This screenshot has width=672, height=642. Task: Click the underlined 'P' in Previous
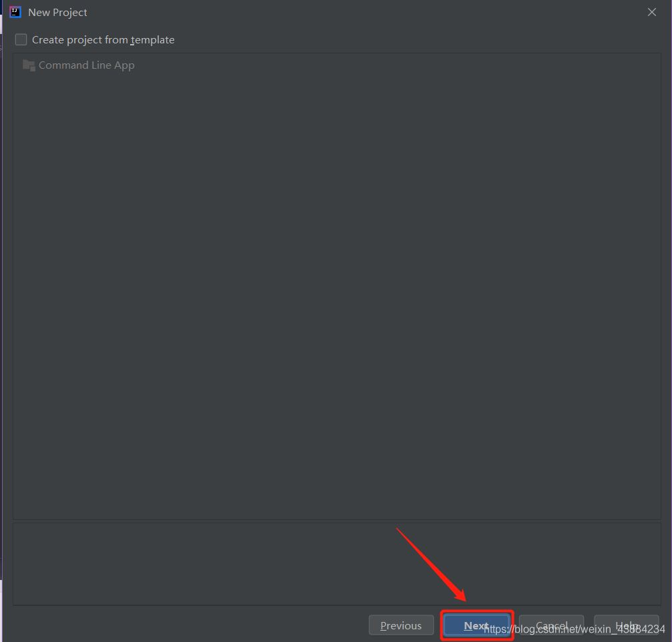[x=383, y=625]
